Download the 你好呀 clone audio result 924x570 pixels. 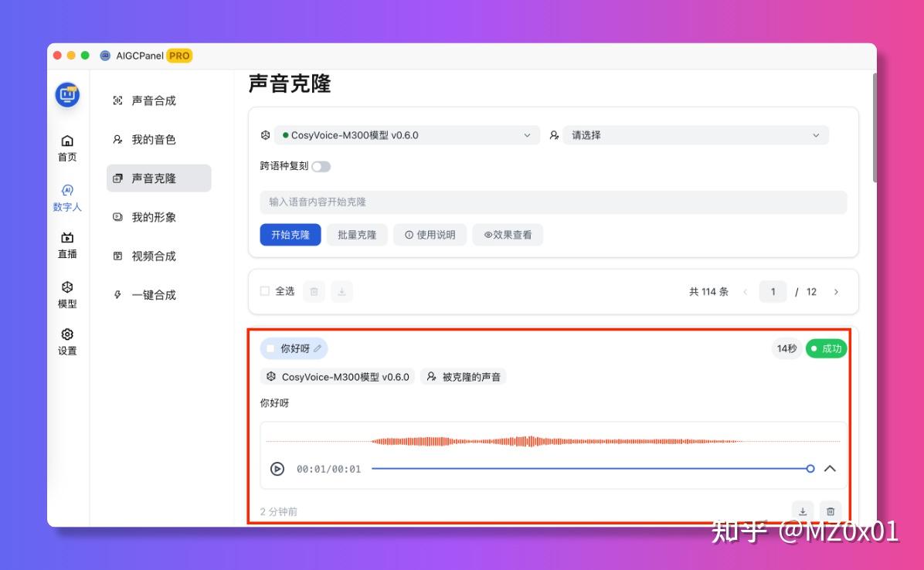(x=803, y=511)
